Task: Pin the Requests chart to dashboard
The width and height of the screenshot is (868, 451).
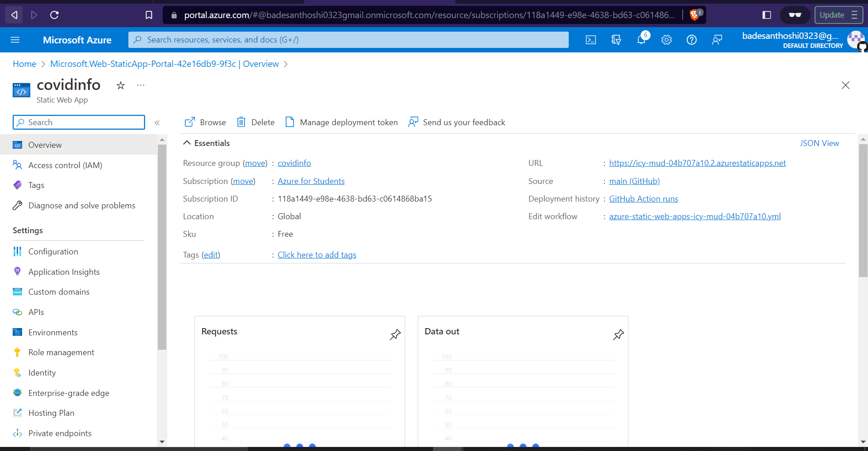Action: [x=395, y=334]
